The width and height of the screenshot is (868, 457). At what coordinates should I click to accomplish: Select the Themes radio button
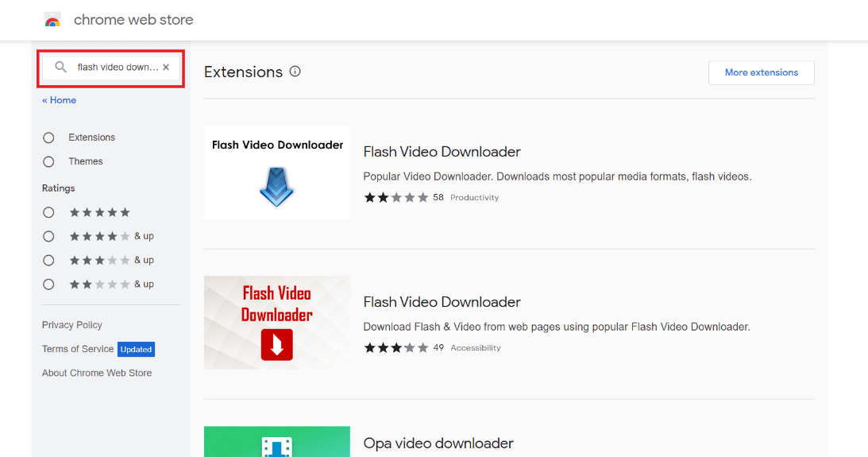point(48,162)
